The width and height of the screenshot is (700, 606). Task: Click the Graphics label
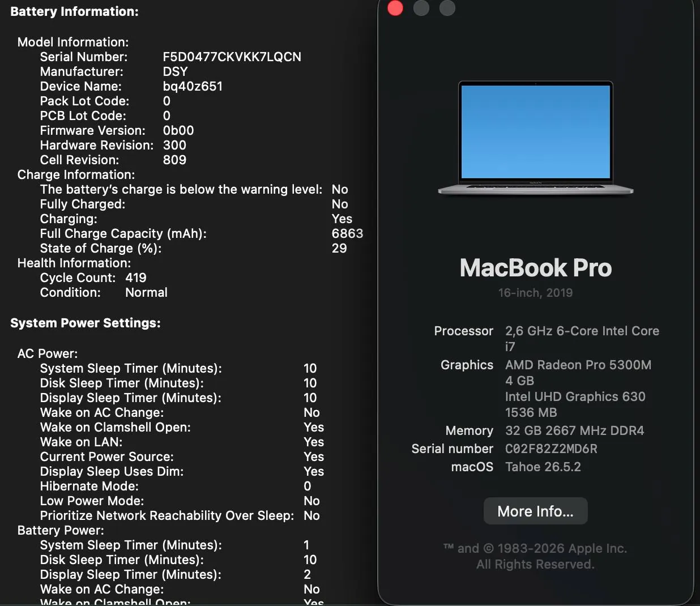pyautogui.click(x=467, y=365)
